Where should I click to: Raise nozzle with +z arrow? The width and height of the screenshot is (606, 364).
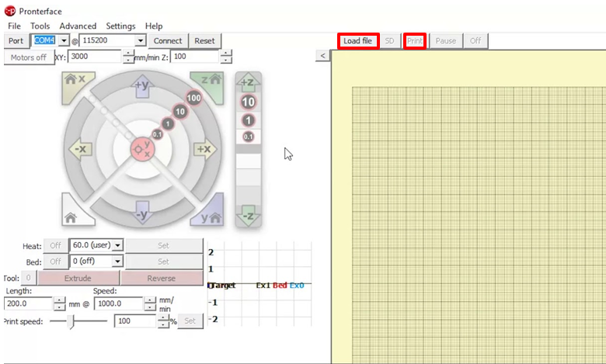click(x=248, y=81)
